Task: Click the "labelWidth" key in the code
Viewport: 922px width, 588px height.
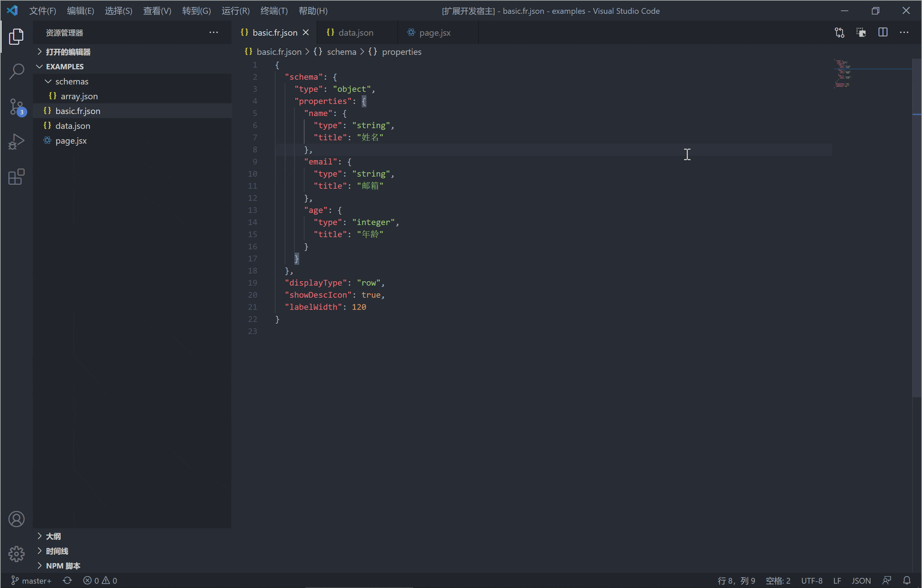Action: (x=313, y=307)
